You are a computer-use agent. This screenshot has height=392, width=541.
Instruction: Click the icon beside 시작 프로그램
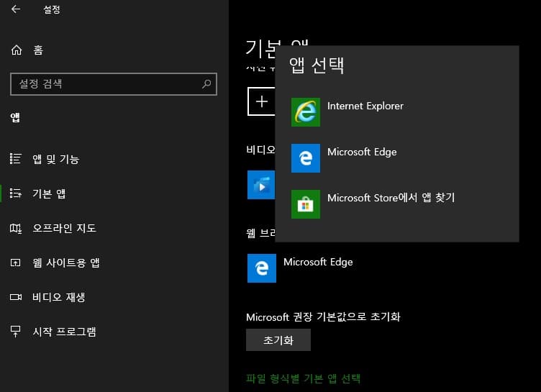(x=16, y=332)
